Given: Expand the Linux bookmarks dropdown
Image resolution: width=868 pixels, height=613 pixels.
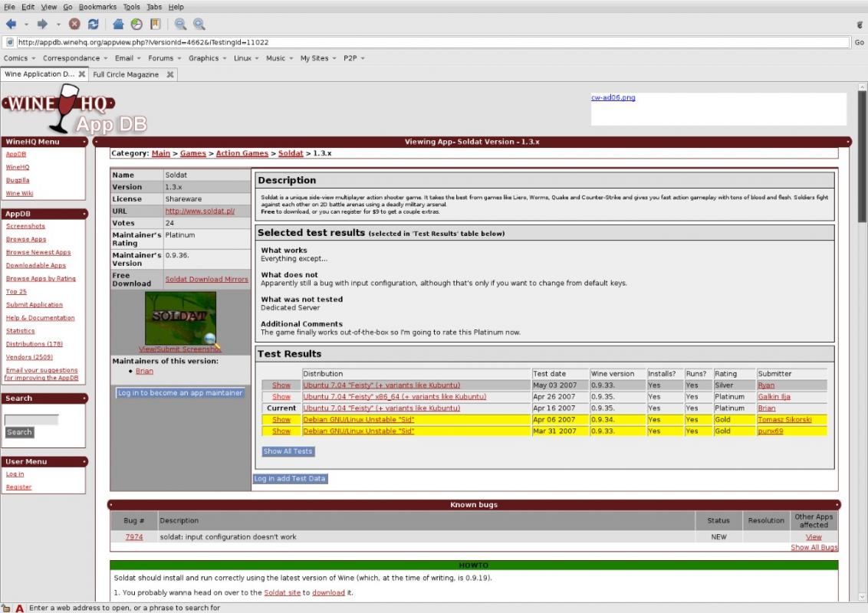Looking at the screenshot, I should click(246, 58).
